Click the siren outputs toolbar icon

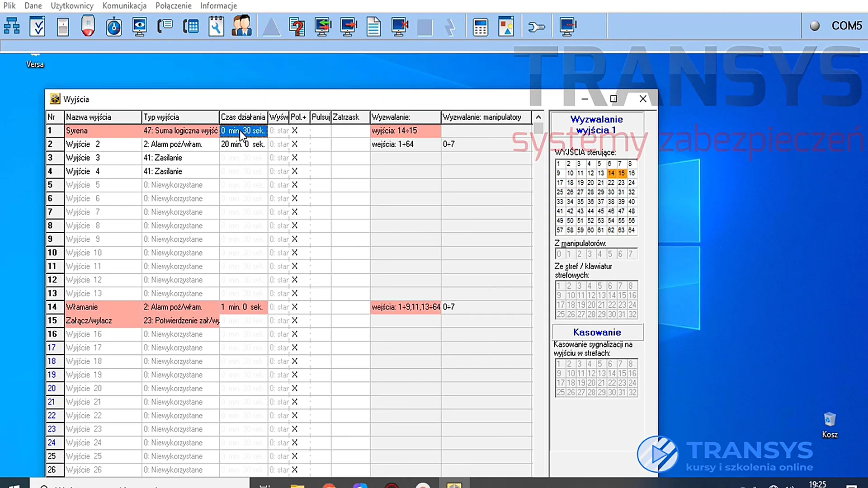click(x=88, y=26)
